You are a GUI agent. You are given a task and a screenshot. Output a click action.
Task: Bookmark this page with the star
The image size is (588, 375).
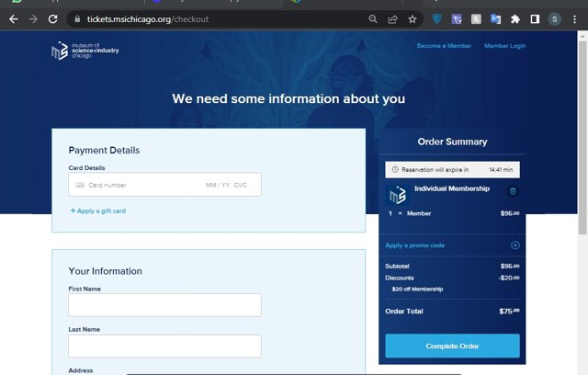coord(413,19)
